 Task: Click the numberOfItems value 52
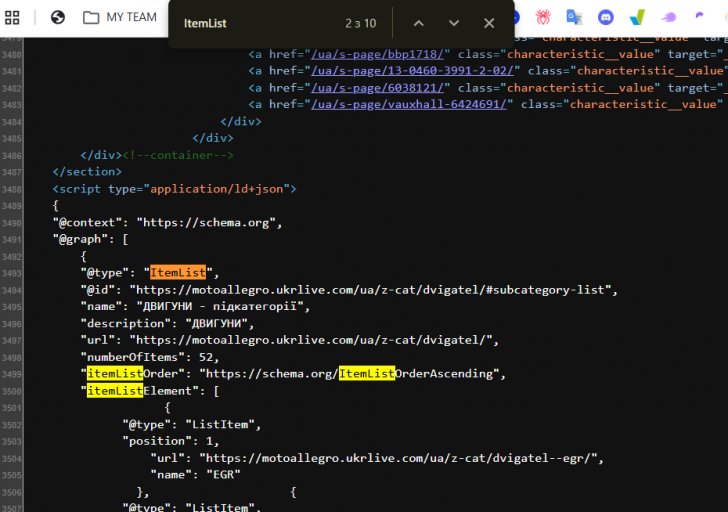click(206, 357)
